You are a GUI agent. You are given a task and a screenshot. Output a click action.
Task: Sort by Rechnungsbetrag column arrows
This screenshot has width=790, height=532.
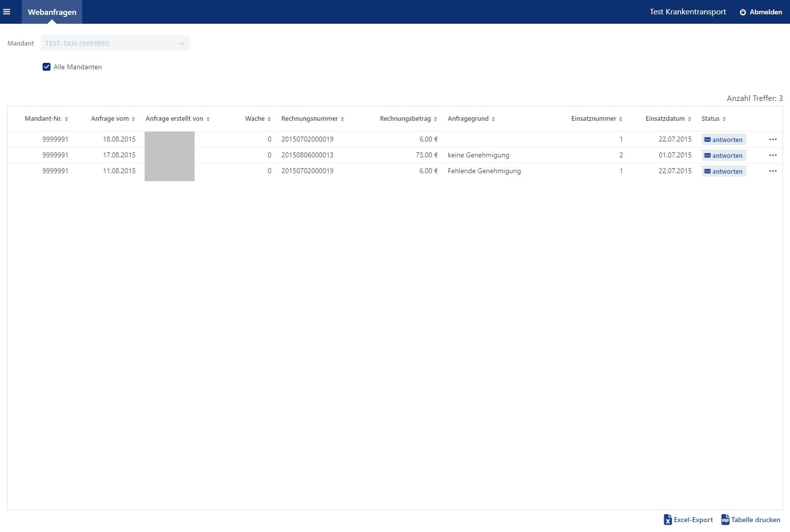click(435, 119)
